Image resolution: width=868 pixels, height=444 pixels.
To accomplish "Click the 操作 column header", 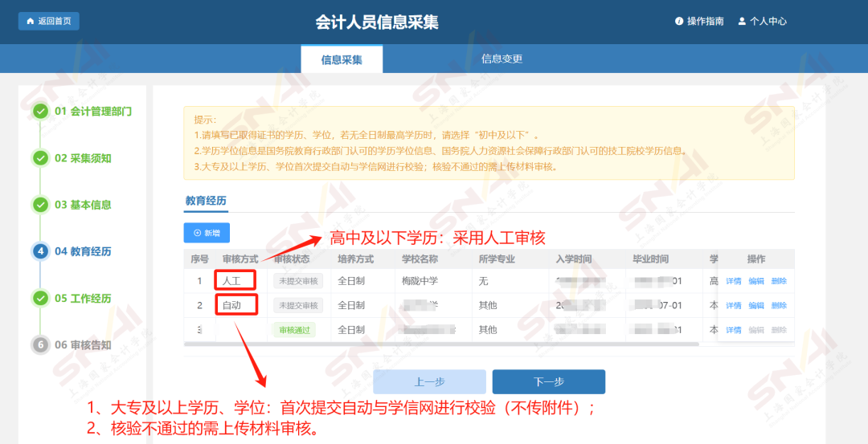I will point(756,259).
